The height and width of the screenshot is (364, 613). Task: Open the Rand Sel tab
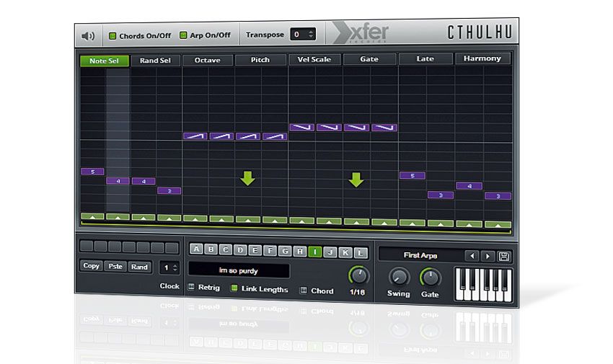[x=155, y=60]
